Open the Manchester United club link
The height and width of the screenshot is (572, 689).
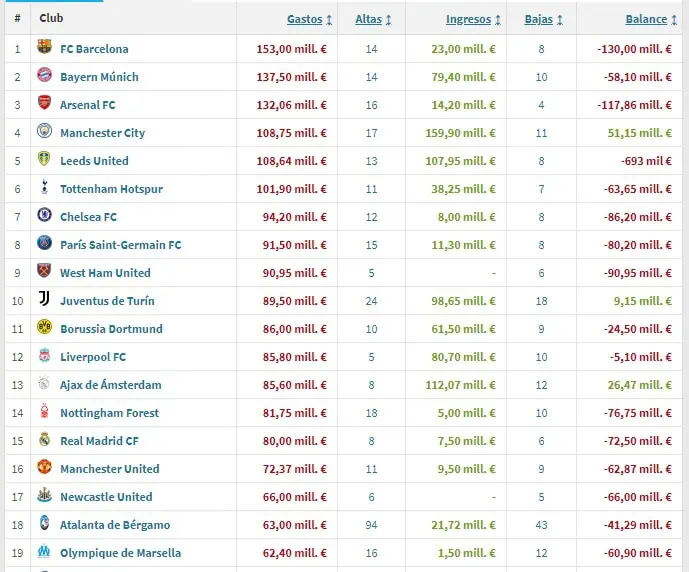tap(109, 469)
